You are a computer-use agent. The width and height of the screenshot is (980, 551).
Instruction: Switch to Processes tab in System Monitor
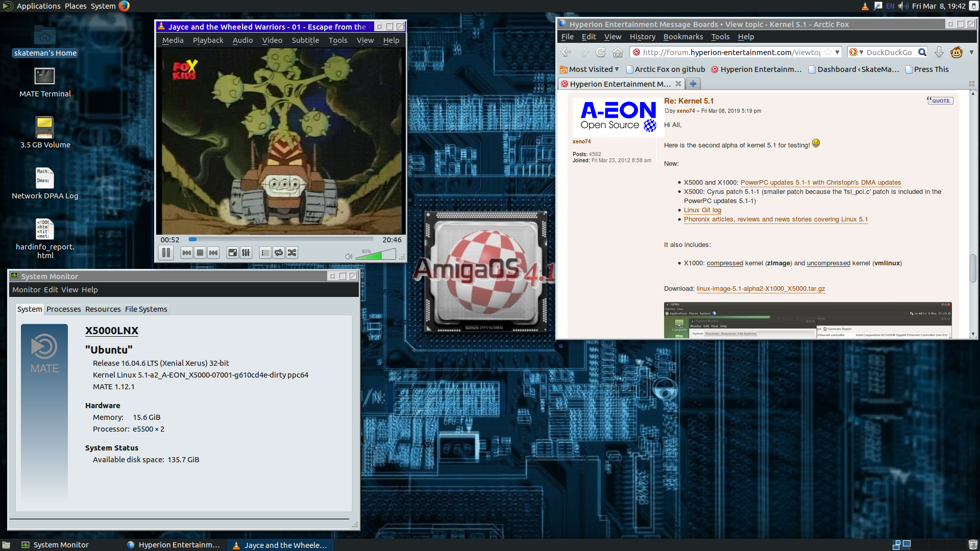[63, 309]
